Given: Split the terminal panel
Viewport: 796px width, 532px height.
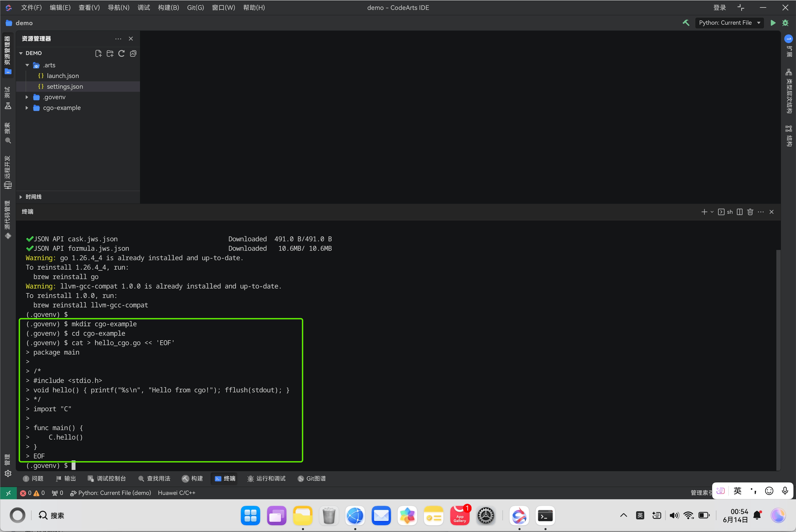Looking at the screenshot, I should coord(740,212).
